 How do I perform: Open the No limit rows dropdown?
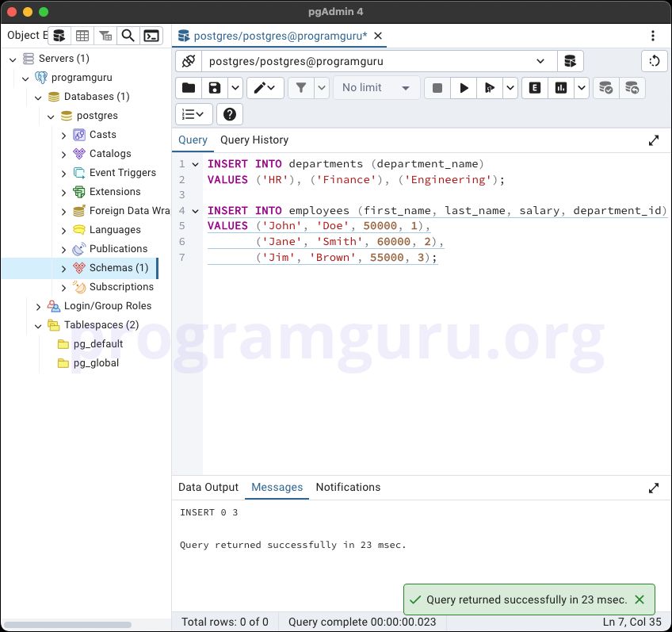tap(376, 88)
